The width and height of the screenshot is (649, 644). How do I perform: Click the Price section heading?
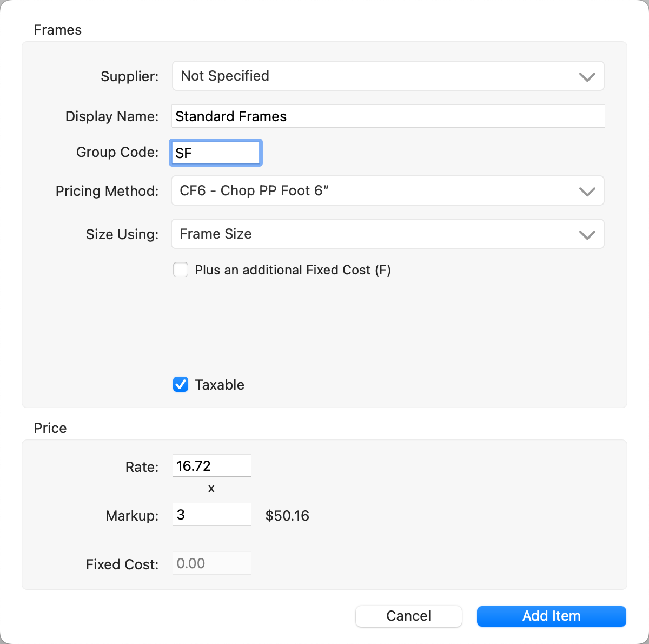coord(50,428)
